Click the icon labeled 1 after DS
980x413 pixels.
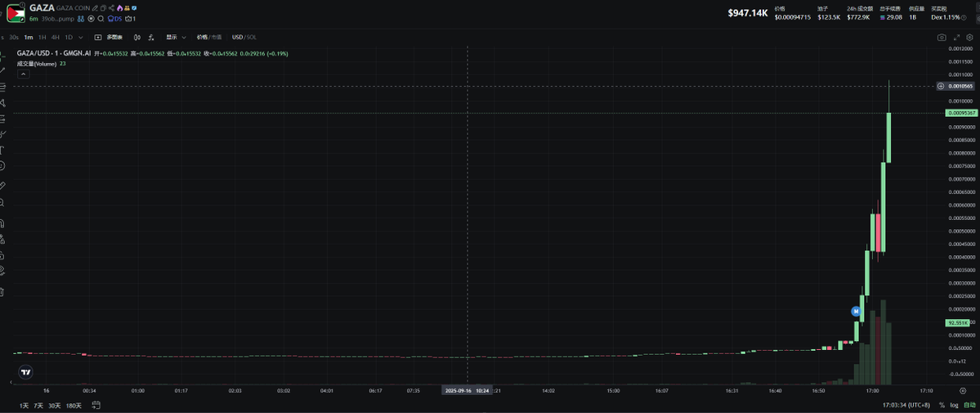click(x=131, y=19)
